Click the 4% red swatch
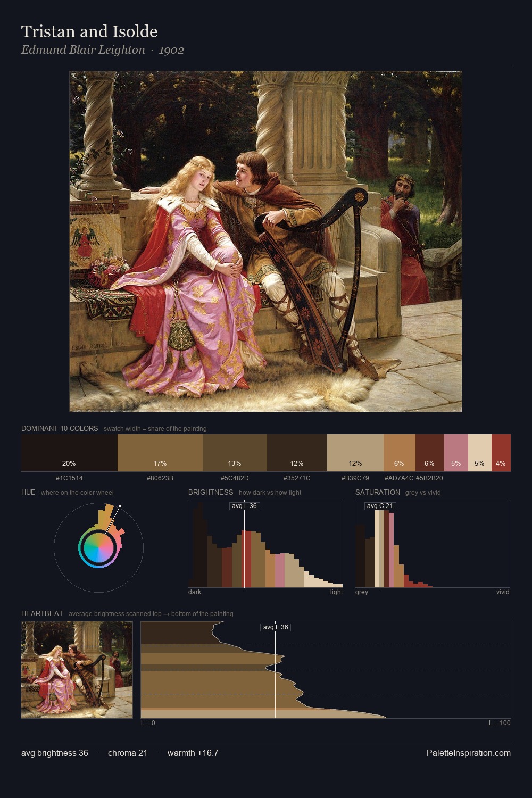The height and width of the screenshot is (798, 532). click(x=501, y=453)
